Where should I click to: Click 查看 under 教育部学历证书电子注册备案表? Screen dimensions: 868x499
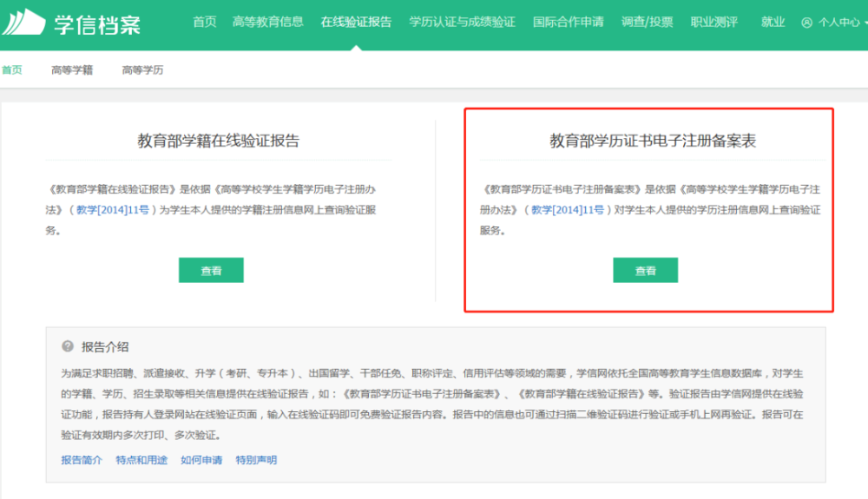point(646,270)
